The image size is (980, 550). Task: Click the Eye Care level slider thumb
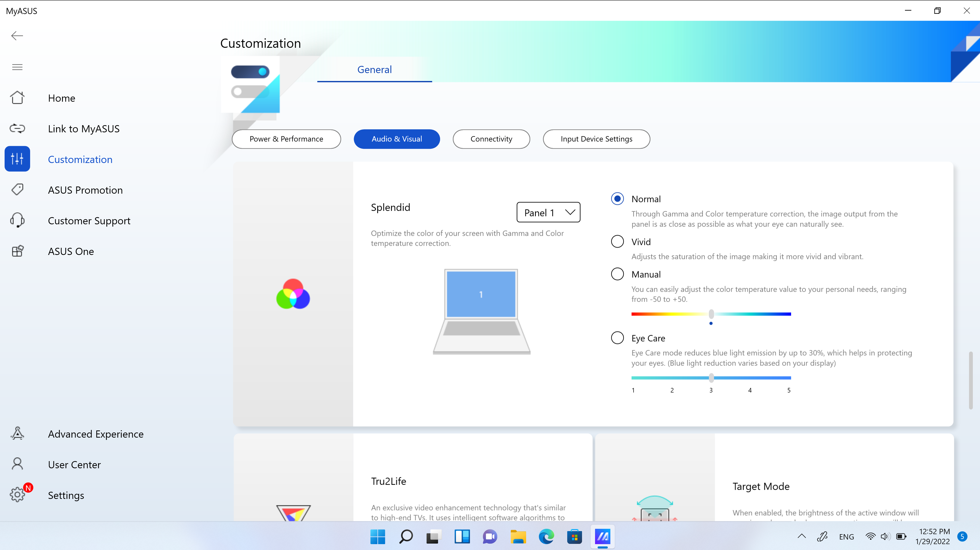[x=711, y=378]
